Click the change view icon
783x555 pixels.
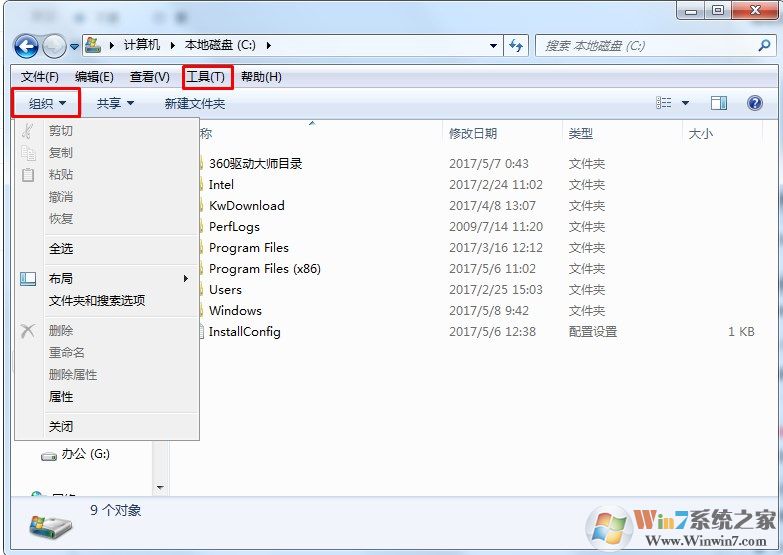663,103
